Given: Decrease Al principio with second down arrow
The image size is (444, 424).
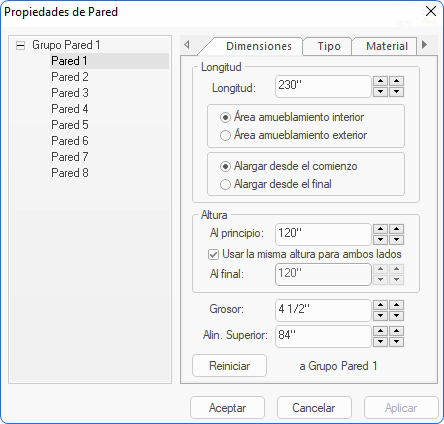Looking at the screenshot, I should pyautogui.click(x=396, y=240).
